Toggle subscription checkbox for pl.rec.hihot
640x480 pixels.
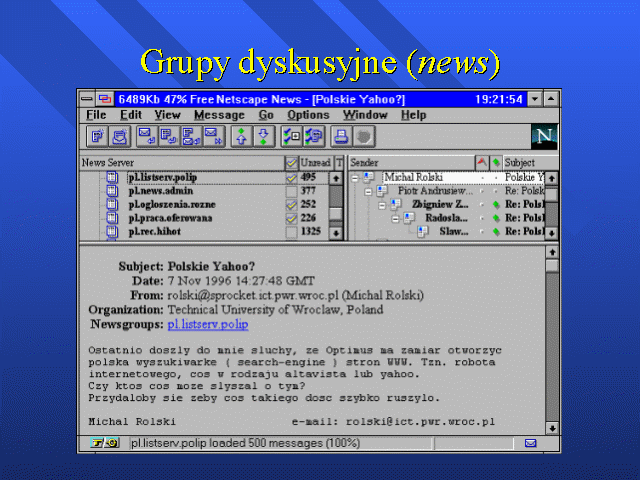click(291, 231)
